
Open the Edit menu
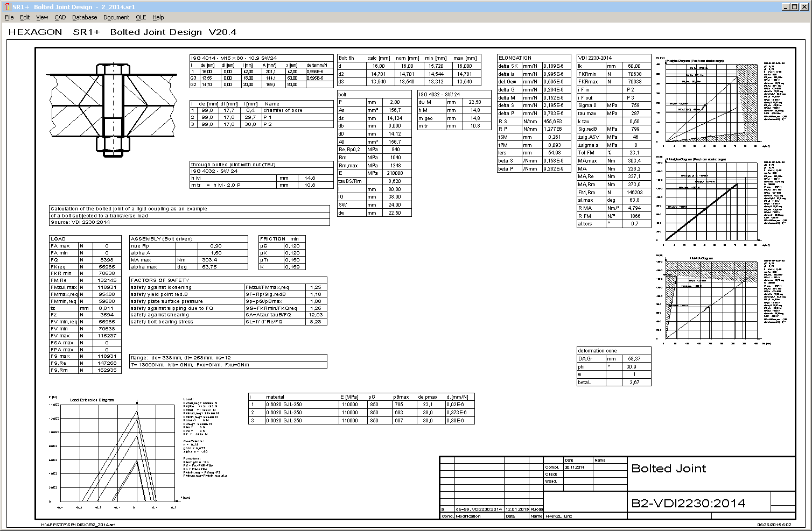(x=25, y=17)
